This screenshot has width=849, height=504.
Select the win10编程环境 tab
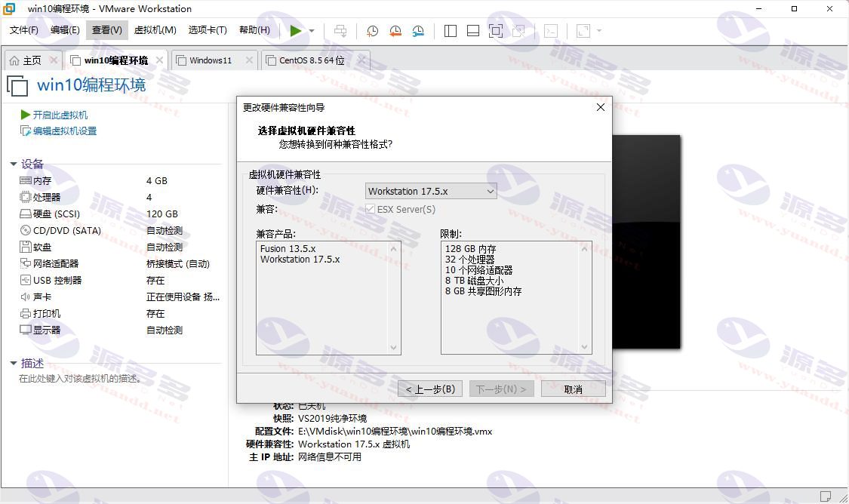pyautogui.click(x=116, y=60)
